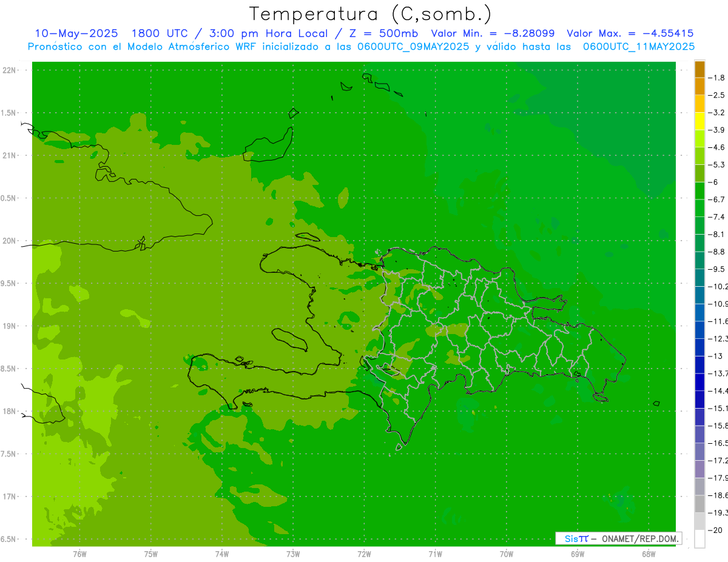
Task: Click the '-4.6' colorbar value
Action: 718,147
